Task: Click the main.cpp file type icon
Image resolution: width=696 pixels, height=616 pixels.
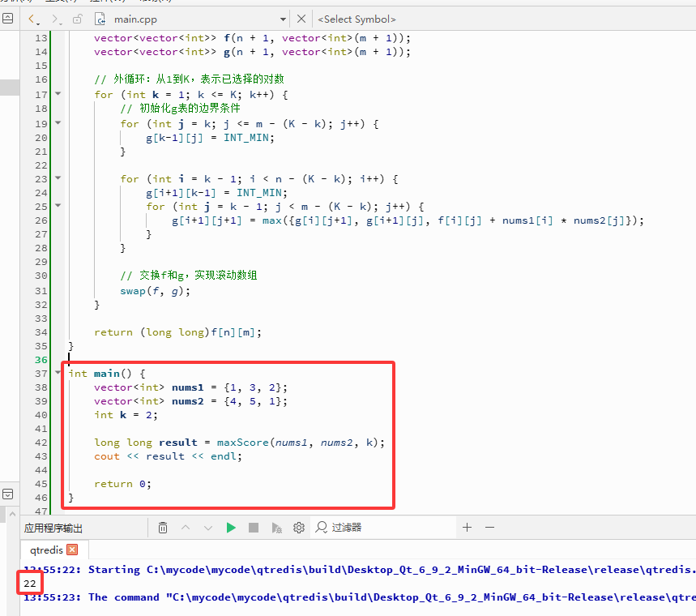Action: coord(100,19)
